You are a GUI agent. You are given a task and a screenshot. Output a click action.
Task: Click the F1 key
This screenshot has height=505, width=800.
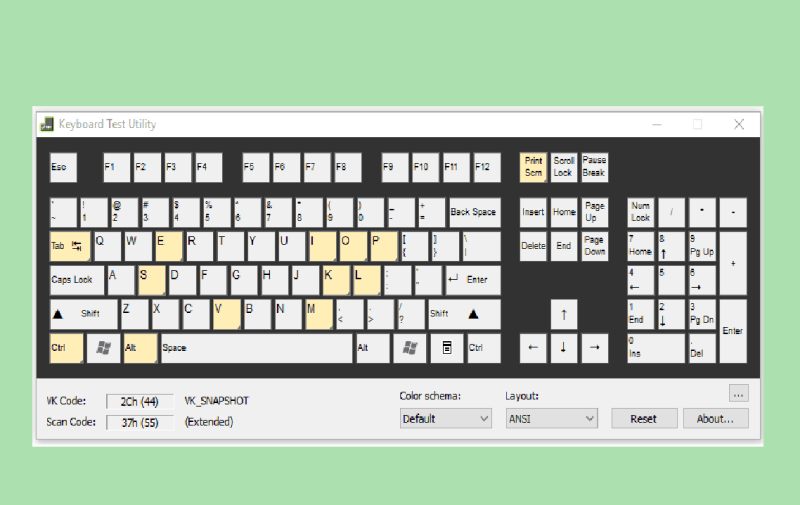116,167
